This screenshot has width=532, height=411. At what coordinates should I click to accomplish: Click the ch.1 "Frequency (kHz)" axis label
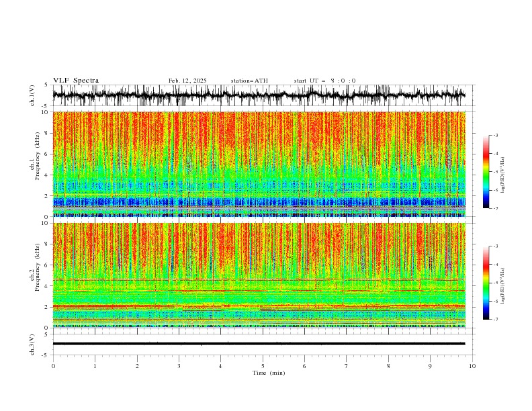[x=38, y=156]
